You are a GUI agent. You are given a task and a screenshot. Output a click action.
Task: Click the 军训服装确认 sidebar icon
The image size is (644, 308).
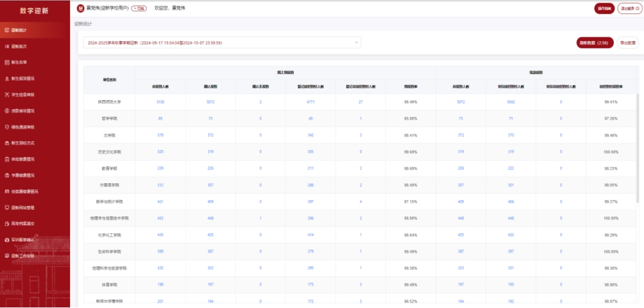point(6,240)
